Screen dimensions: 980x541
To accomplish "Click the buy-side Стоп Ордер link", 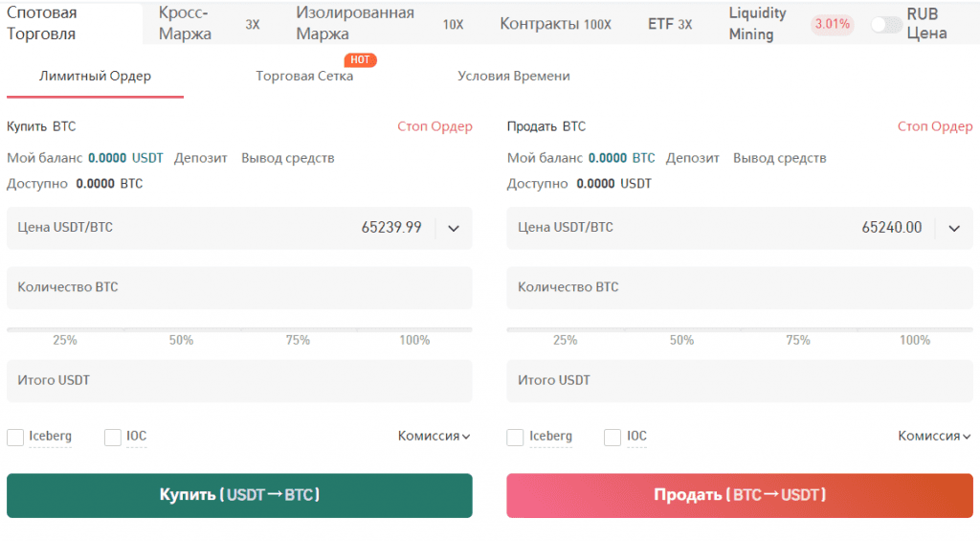I will [434, 126].
